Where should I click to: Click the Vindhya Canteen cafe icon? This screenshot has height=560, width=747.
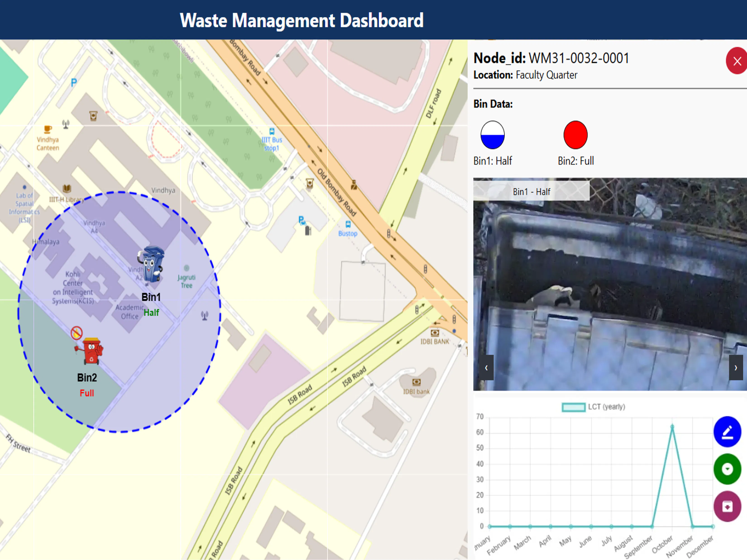pyautogui.click(x=48, y=129)
